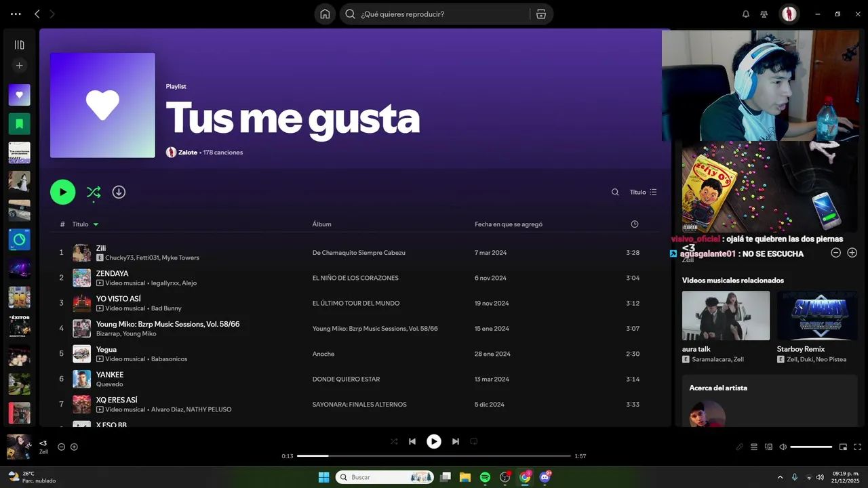Open the Friend Activity icon

point(764,14)
